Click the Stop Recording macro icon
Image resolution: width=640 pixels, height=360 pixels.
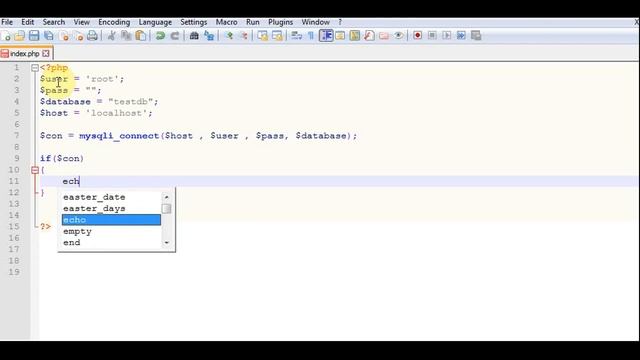[x=432, y=36]
